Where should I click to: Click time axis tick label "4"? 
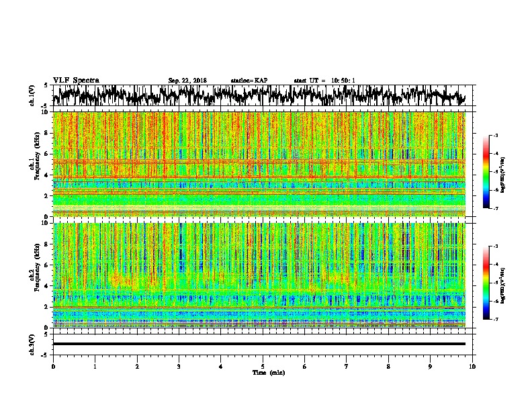point(221,367)
